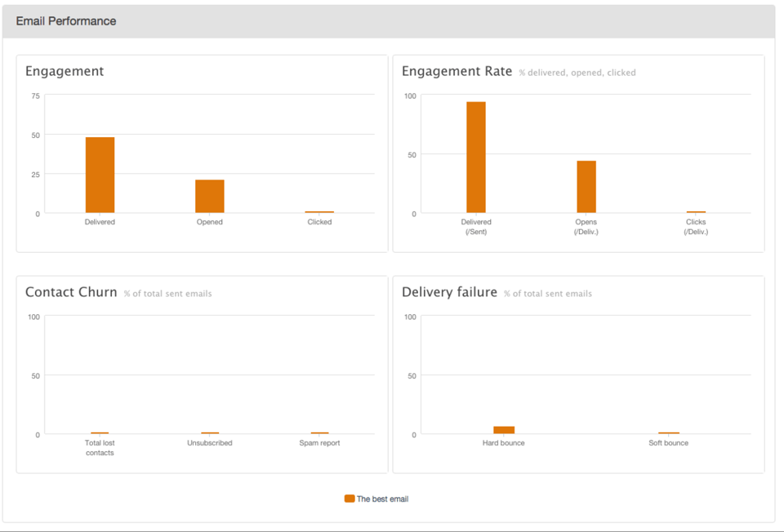Screen dimensions: 784x532
Task: Click the Soft bounce bar
Action: [669, 433]
